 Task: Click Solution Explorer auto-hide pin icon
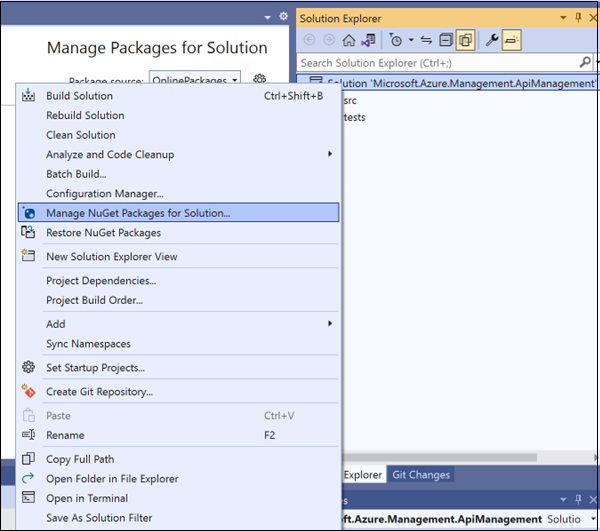tap(578, 17)
